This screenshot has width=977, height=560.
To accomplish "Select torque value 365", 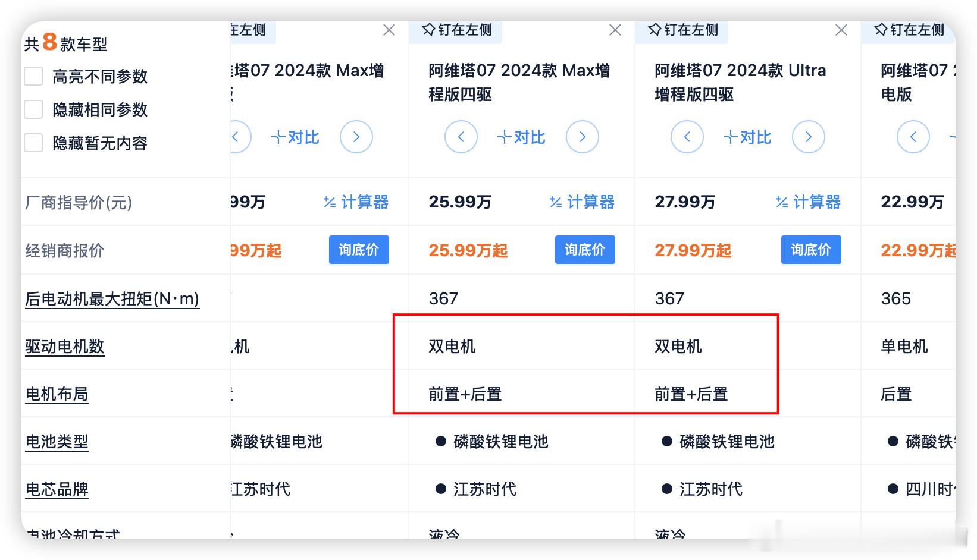I will [895, 298].
